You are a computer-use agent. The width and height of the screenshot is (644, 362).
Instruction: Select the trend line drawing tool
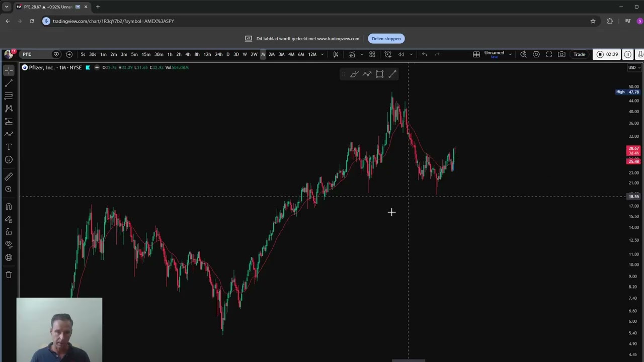coord(9,83)
